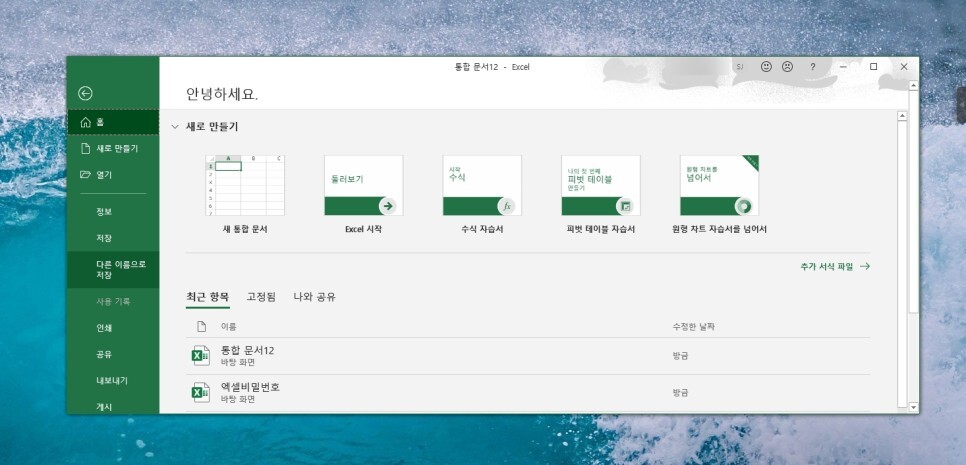Select the 홈 home icon item
Image resolution: width=966 pixels, height=465 pixels.
(x=113, y=122)
